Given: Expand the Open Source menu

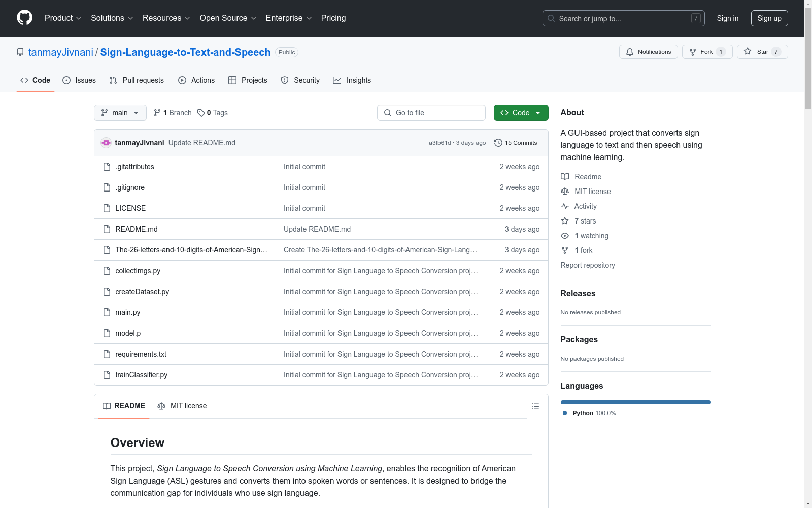Looking at the screenshot, I should click(x=228, y=18).
